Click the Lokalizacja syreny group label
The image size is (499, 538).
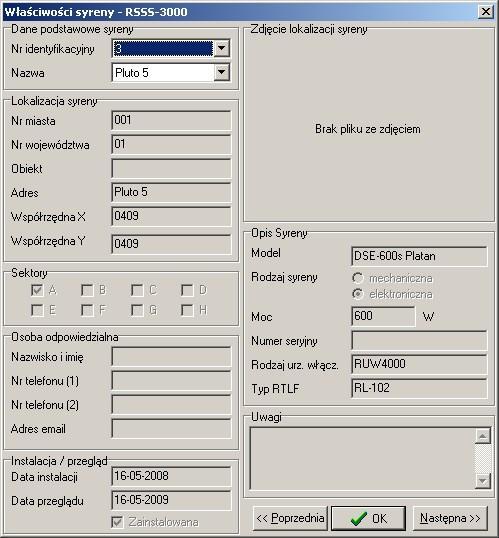(x=54, y=101)
